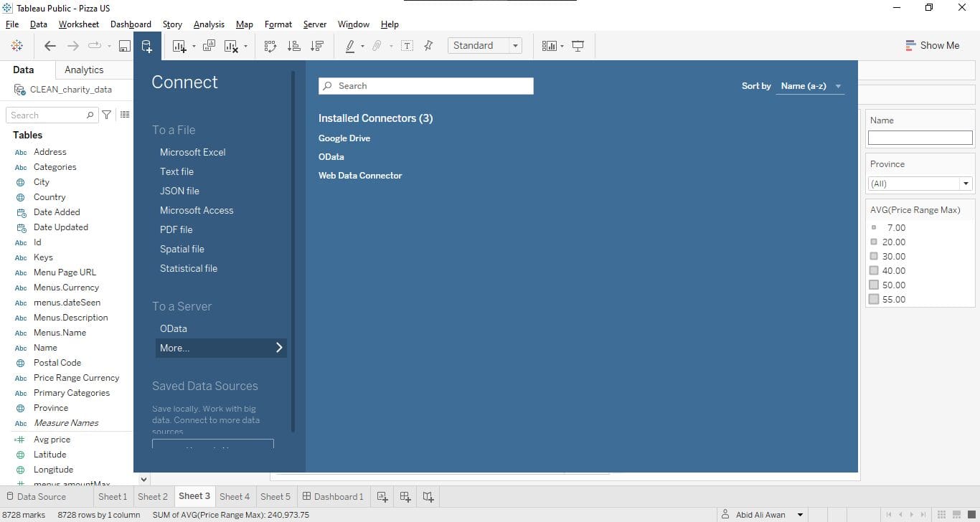Sort the data ascending using toolbar icon

coord(293,45)
